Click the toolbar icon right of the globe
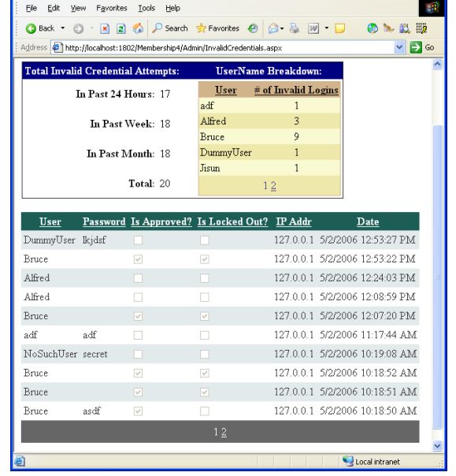Image resolution: width=456 pixels, height=476 pixels. 388,28
